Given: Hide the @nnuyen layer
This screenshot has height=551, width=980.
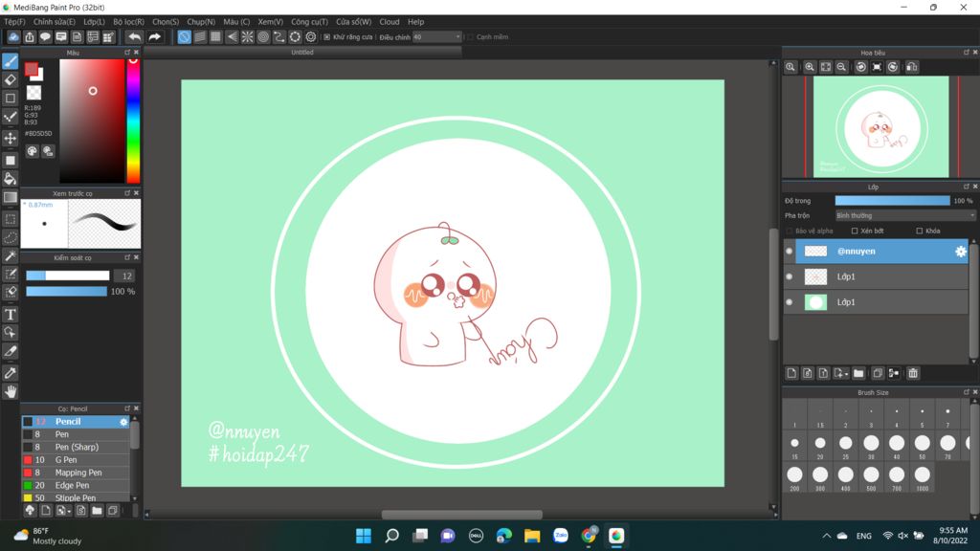Looking at the screenshot, I should click(x=790, y=252).
